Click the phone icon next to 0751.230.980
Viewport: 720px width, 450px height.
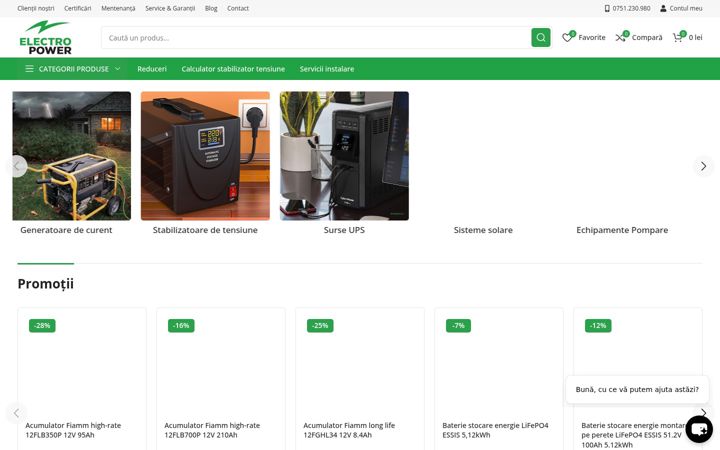pos(607,8)
